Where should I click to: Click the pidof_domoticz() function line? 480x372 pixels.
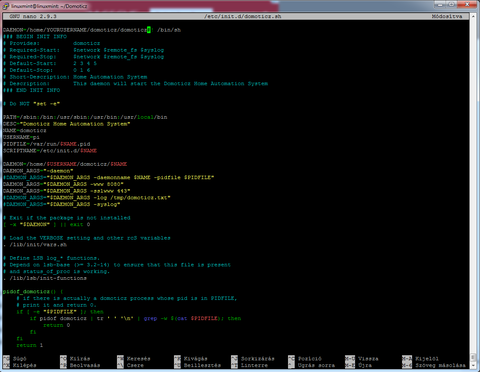[x=33, y=292]
